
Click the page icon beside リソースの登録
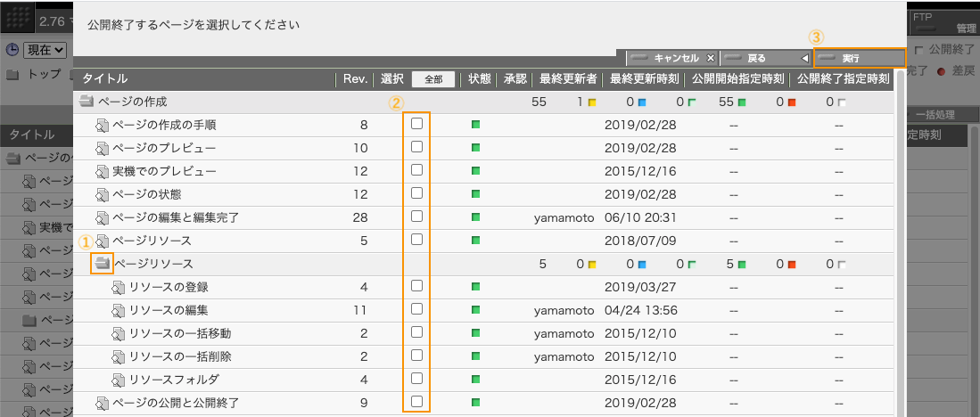(119, 287)
